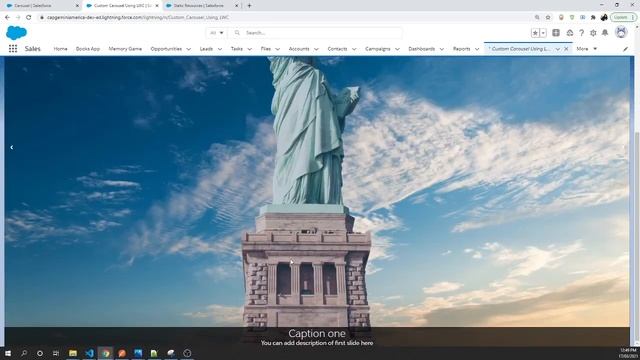Open the Global Actions plus icon
The image size is (640, 360).
(x=556, y=33)
